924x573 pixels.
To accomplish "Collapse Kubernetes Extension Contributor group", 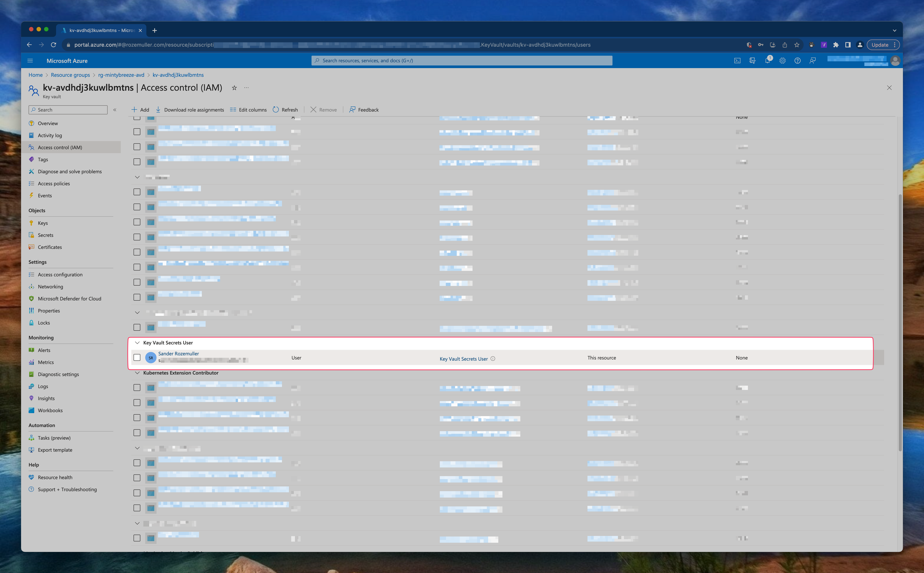I will point(137,373).
